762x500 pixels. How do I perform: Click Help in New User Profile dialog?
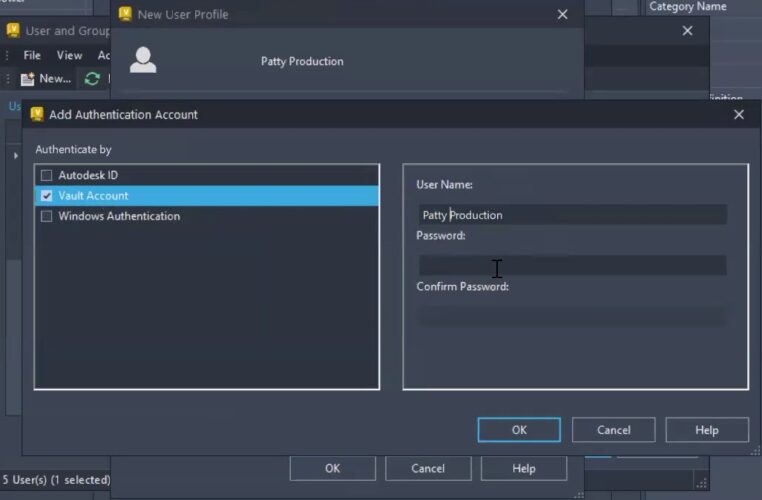coord(523,468)
